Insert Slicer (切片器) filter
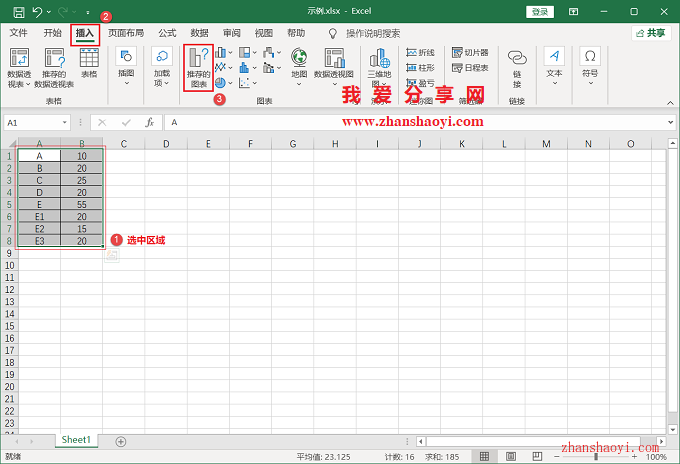The width and height of the screenshot is (680, 464). (x=470, y=52)
